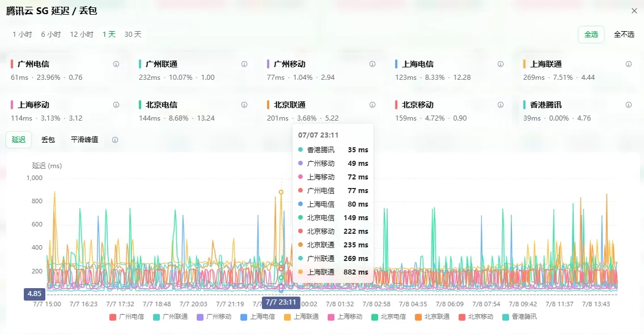Select the 1 小时 time range
The image size is (644, 334).
(x=22, y=35)
